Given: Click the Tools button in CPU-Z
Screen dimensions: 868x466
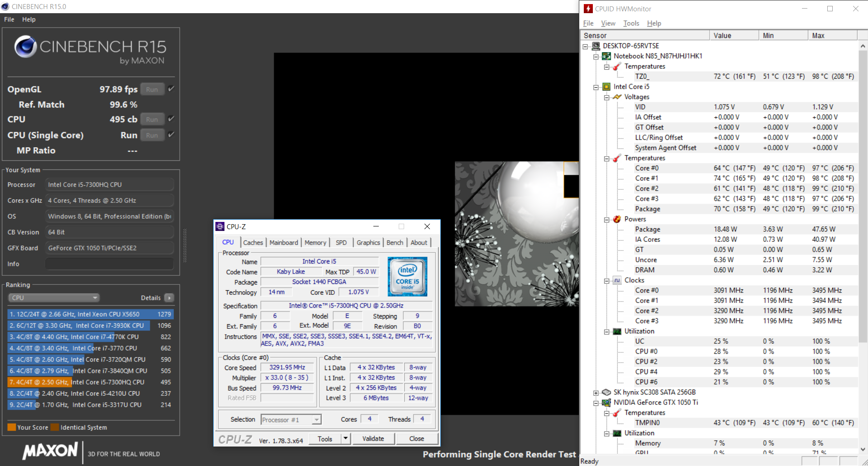Looking at the screenshot, I should (x=325, y=438).
